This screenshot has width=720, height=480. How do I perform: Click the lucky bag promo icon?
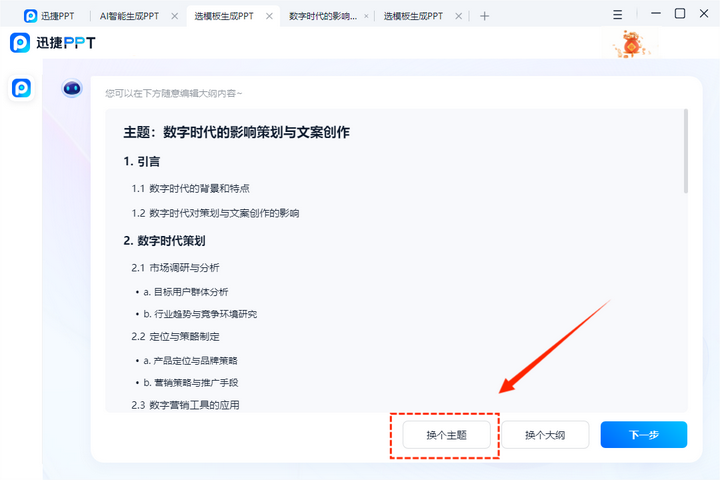(631, 44)
